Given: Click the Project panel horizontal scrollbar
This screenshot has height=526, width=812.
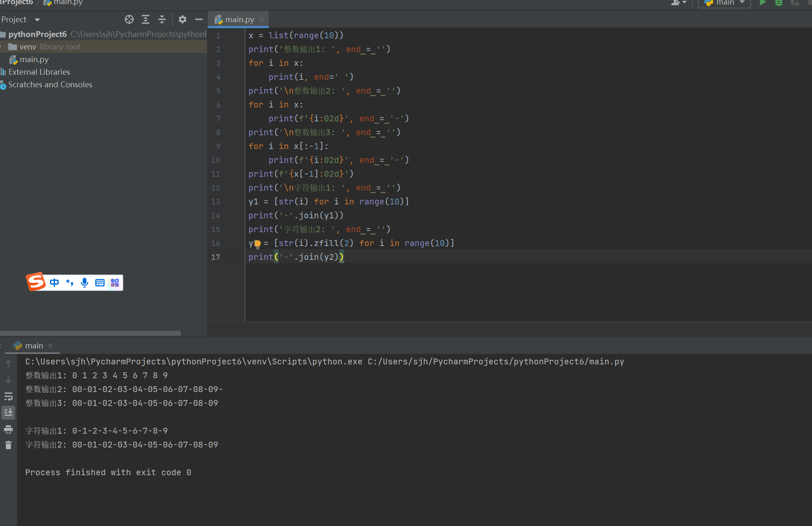Looking at the screenshot, I should click(90, 333).
